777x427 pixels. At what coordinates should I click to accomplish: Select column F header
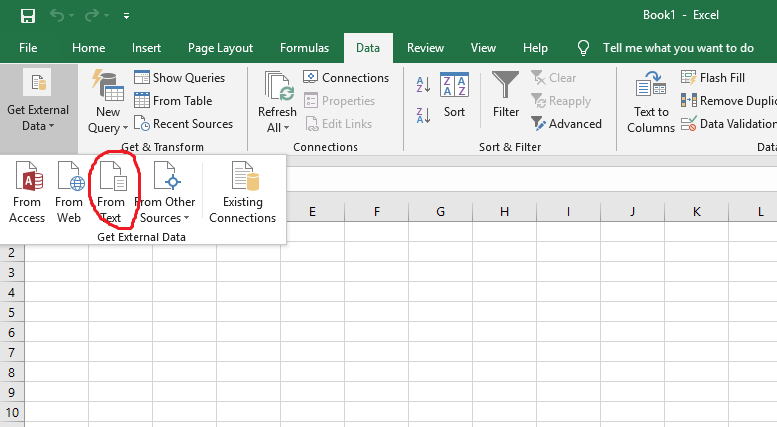coord(376,212)
